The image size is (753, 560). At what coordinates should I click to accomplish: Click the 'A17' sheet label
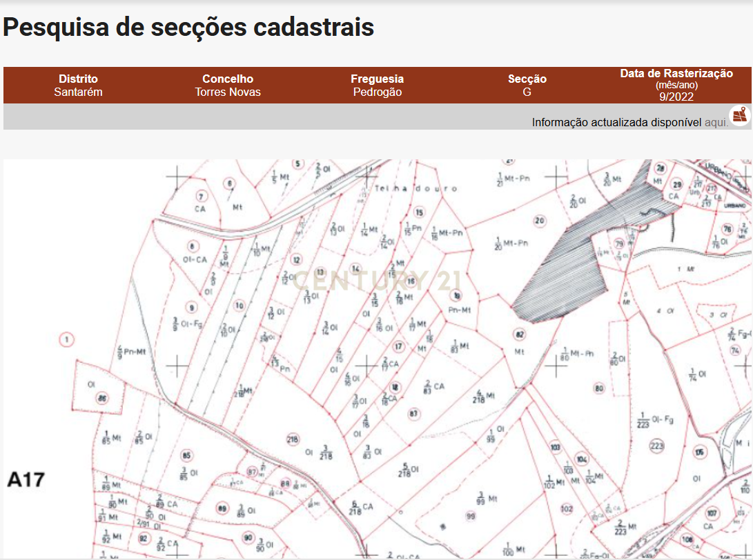click(26, 480)
